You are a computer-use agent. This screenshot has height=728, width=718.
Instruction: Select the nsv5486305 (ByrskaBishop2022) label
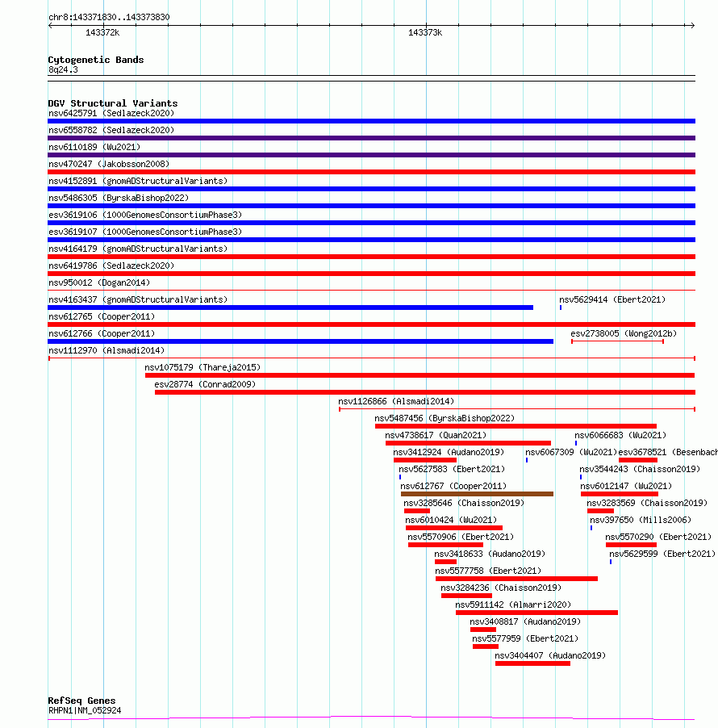pos(119,199)
